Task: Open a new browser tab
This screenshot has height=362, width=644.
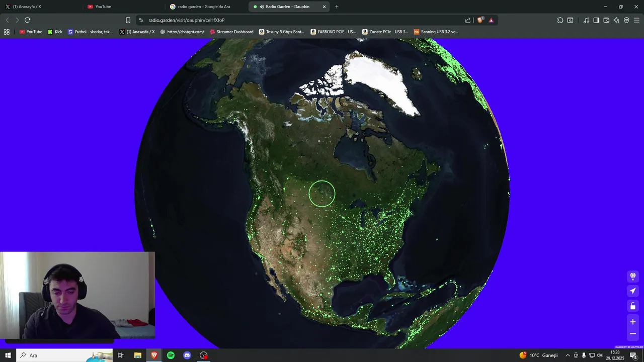Action: [x=337, y=7]
